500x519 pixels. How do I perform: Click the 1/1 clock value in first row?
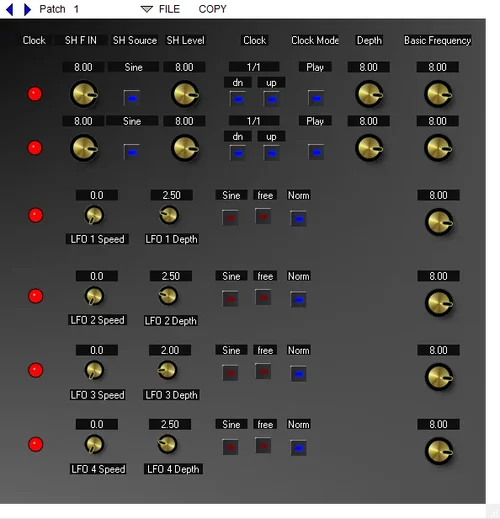coord(254,67)
